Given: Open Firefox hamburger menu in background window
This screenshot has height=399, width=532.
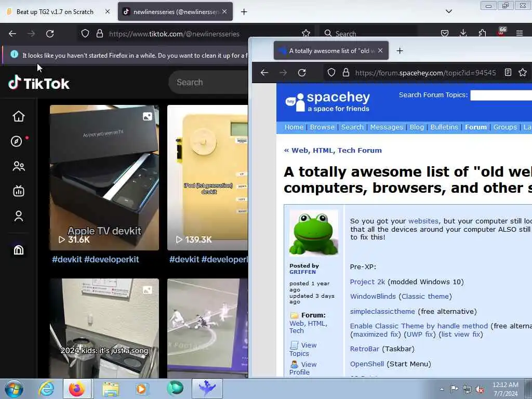Looking at the screenshot, I should tap(520, 33).
